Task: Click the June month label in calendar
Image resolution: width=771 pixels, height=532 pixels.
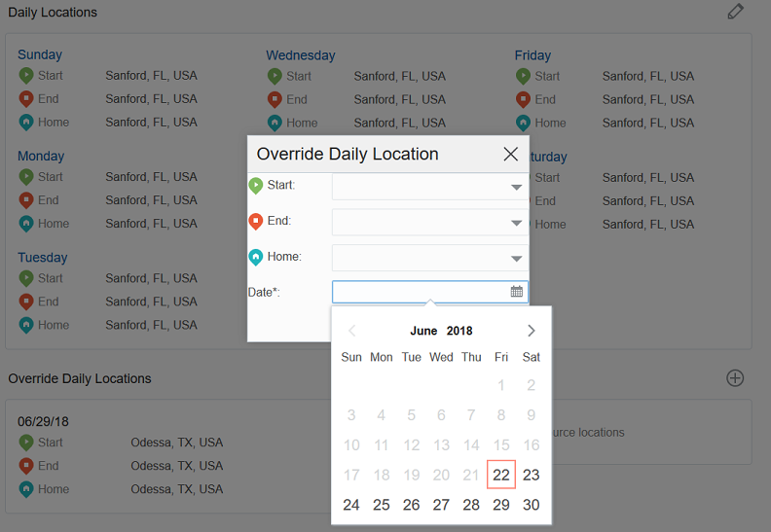Action: point(423,331)
